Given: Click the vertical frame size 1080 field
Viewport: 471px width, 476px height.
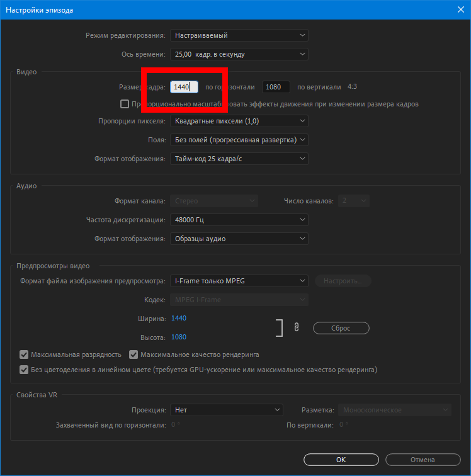Looking at the screenshot, I should tap(276, 87).
